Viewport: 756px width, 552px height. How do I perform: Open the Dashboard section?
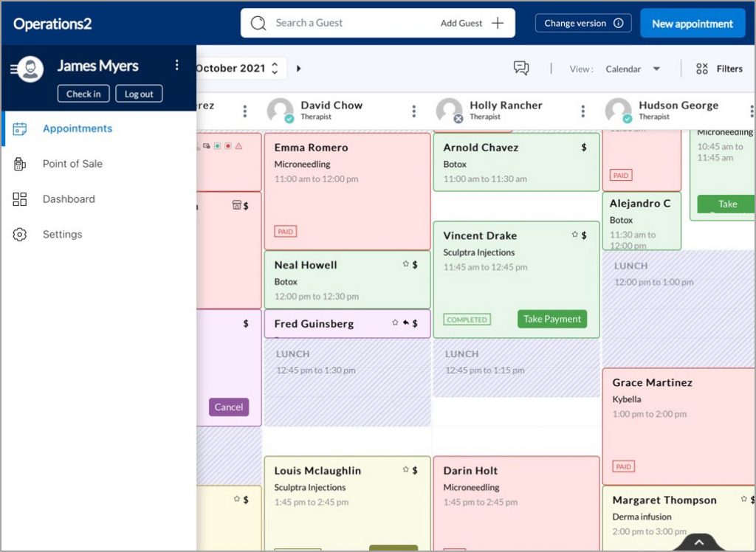[x=69, y=199]
